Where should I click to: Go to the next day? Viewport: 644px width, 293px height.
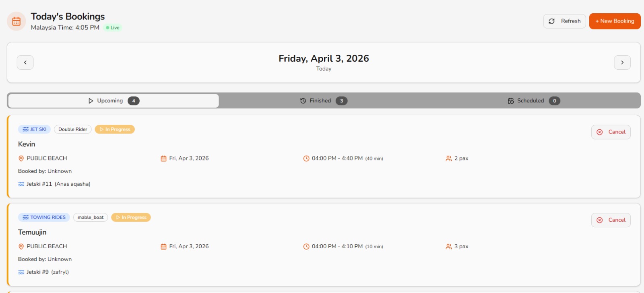pos(622,62)
